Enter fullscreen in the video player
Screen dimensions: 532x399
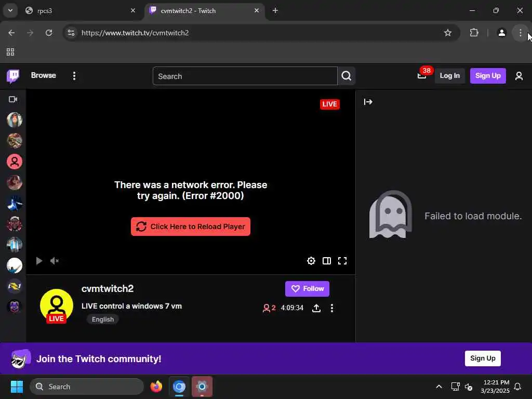pyautogui.click(x=342, y=261)
